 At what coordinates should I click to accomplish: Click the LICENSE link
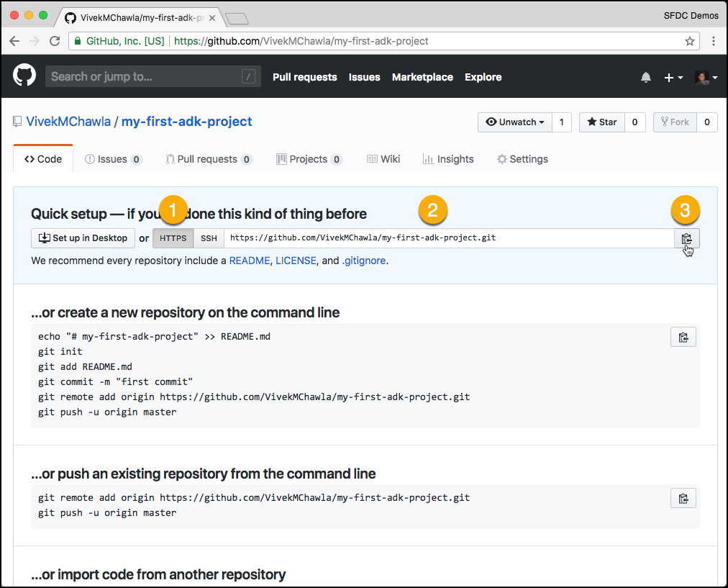(296, 261)
